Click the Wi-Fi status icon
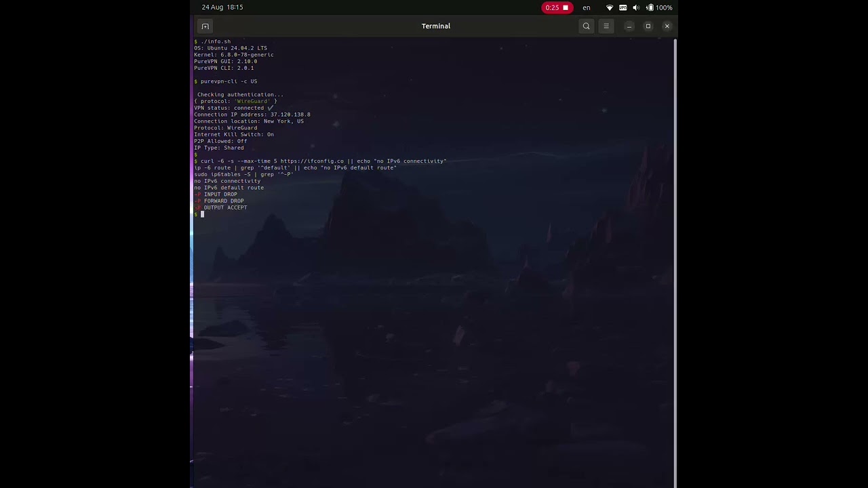 [610, 7]
